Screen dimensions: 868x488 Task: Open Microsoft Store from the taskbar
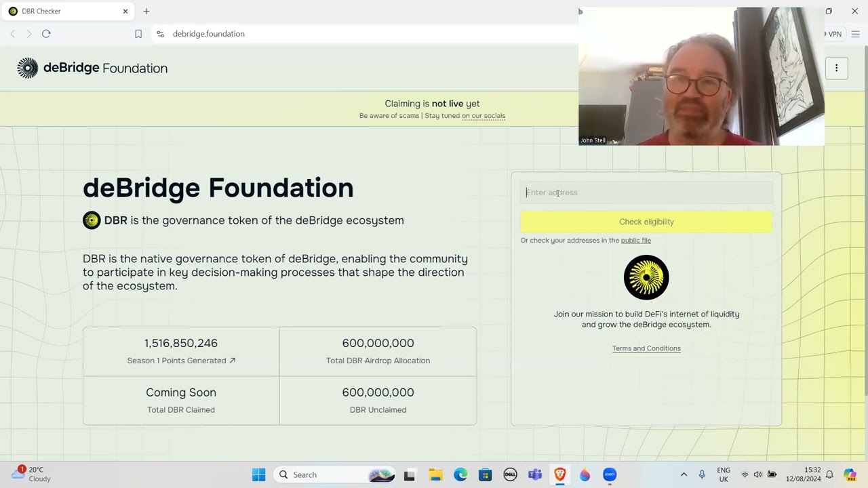(x=486, y=475)
